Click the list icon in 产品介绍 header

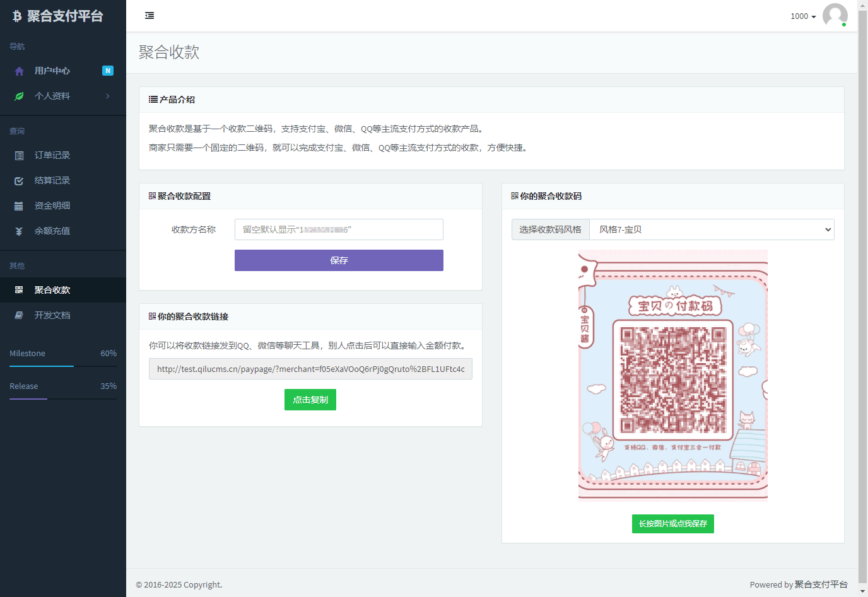coord(153,100)
